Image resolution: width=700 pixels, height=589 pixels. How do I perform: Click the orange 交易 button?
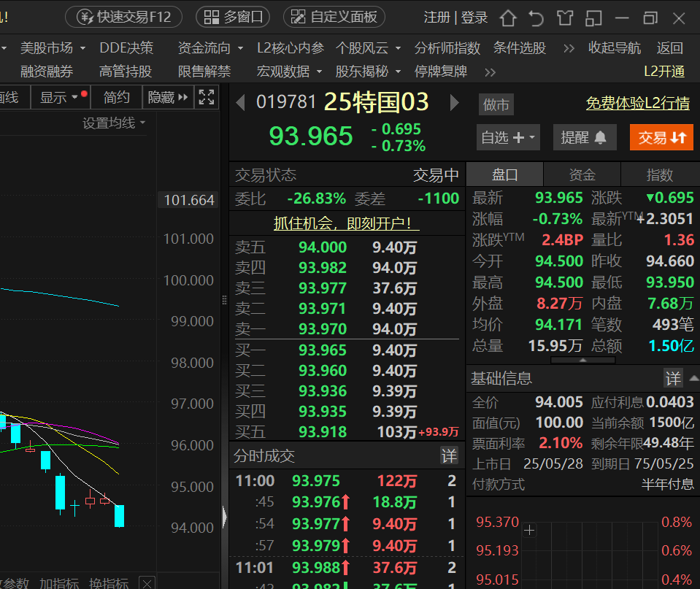661,137
